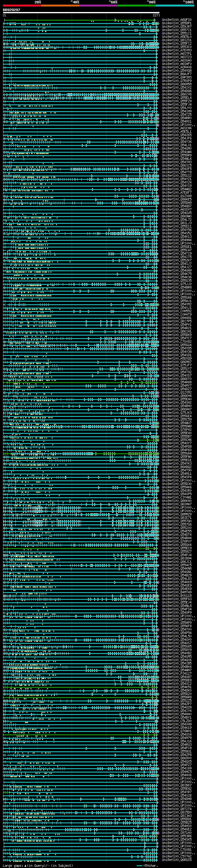Open UniRef100_Q54UW4 hit

pyautogui.click(x=176, y=151)
